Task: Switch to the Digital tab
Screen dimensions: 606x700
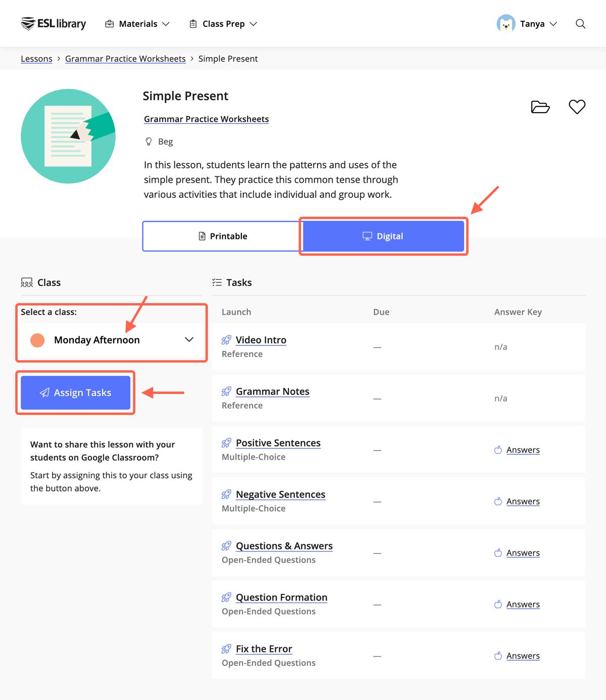Action: 383,236
